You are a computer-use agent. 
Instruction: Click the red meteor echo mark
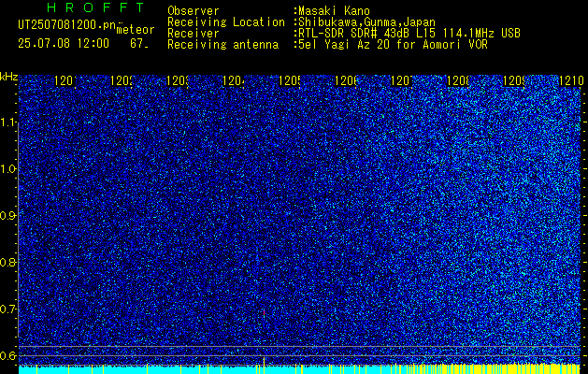pyautogui.click(x=264, y=313)
